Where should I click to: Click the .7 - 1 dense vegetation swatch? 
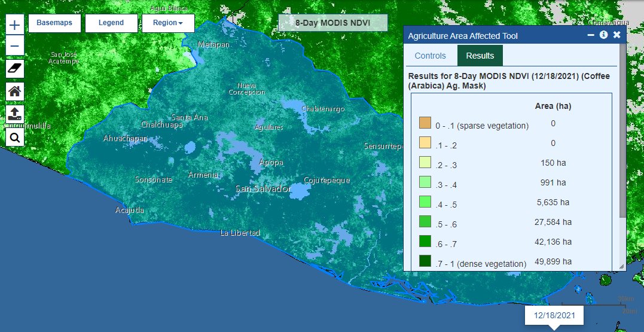click(425, 261)
